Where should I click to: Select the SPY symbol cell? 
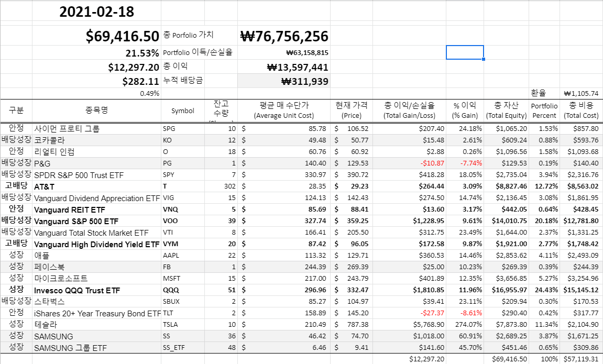coord(183,174)
